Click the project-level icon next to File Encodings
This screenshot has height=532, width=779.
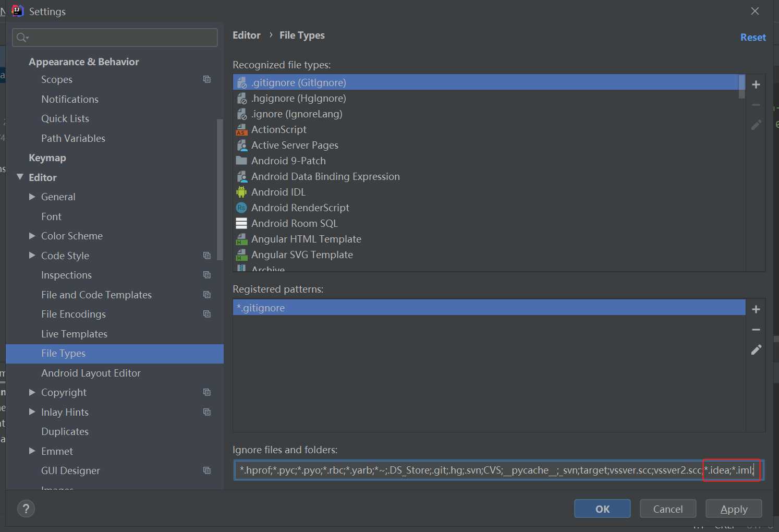coord(207,314)
